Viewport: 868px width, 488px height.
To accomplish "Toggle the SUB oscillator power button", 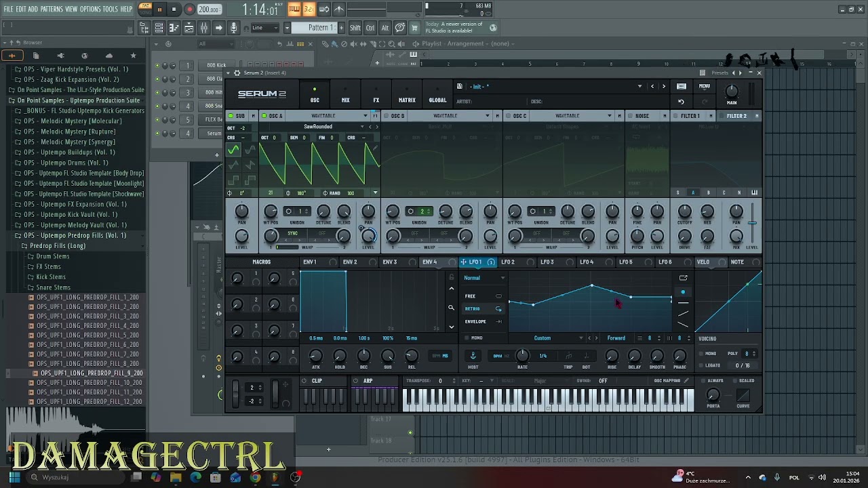I will tap(231, 116).
